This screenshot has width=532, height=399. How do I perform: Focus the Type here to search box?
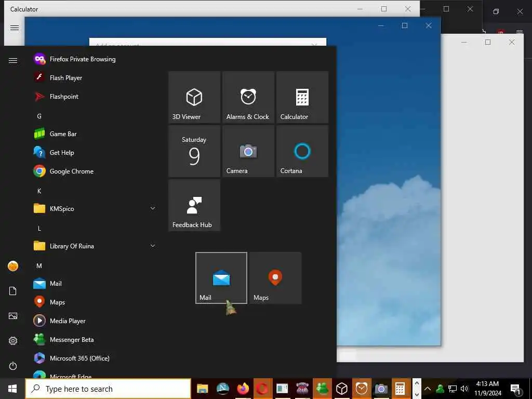click(108, 389)
